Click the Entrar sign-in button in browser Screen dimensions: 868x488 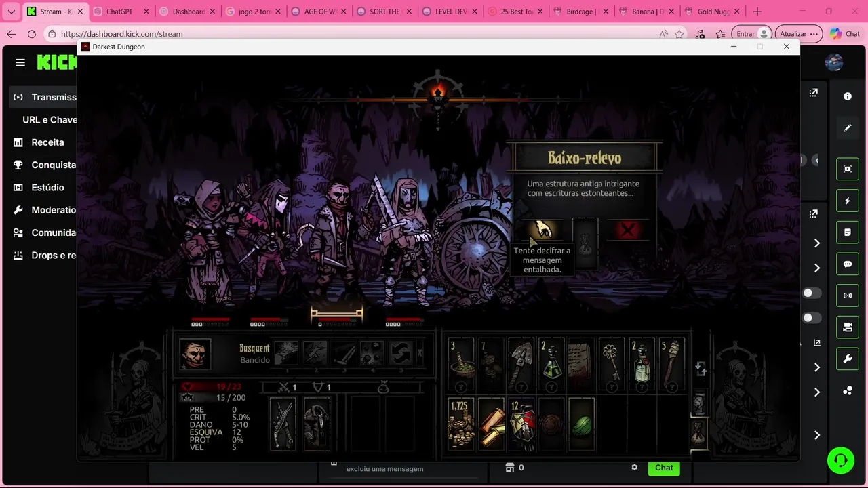753,34
